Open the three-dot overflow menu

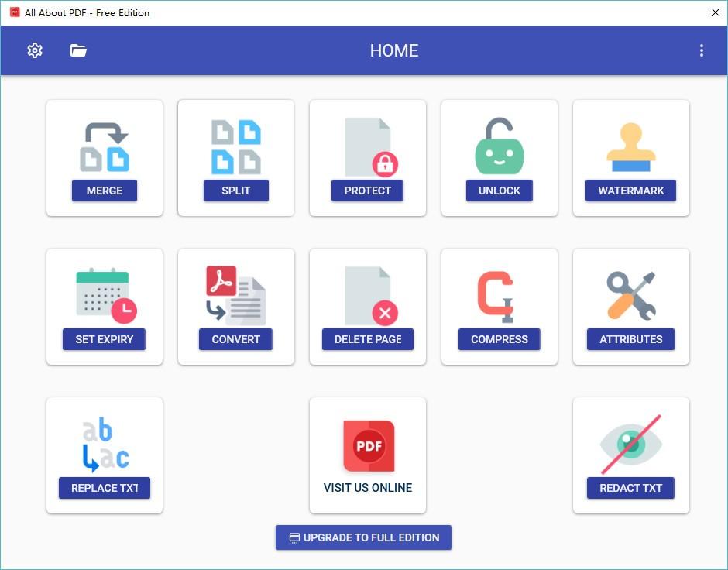click(x=701, y=50)
